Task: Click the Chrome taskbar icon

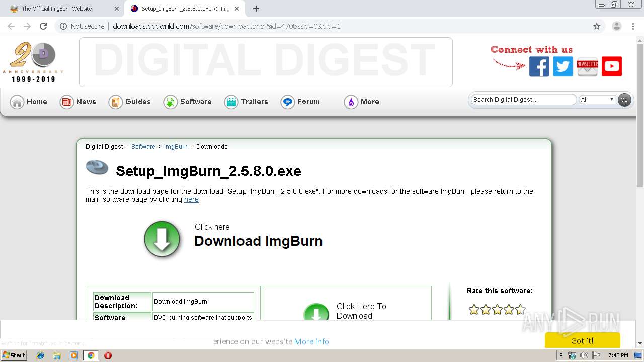Action: pos(91,355)
